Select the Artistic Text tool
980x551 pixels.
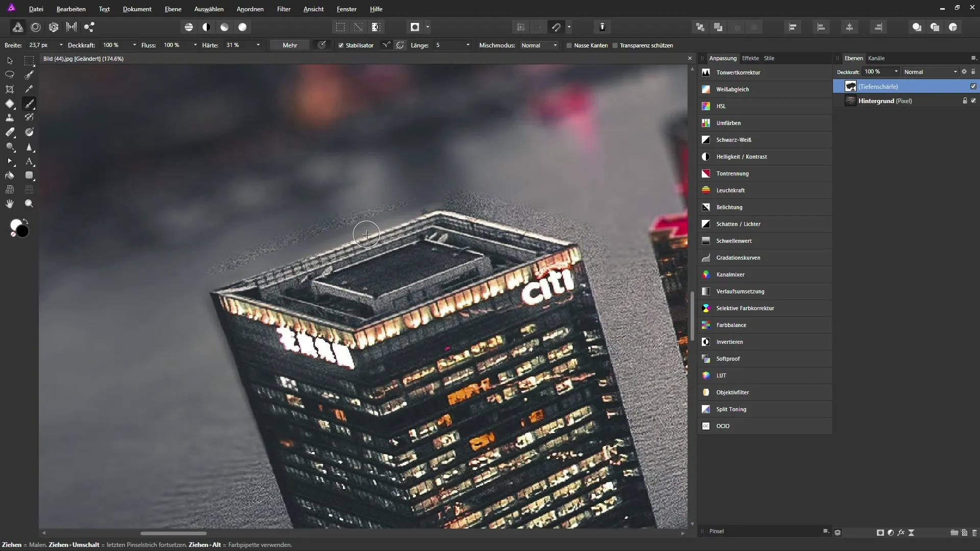pos(29,161)
